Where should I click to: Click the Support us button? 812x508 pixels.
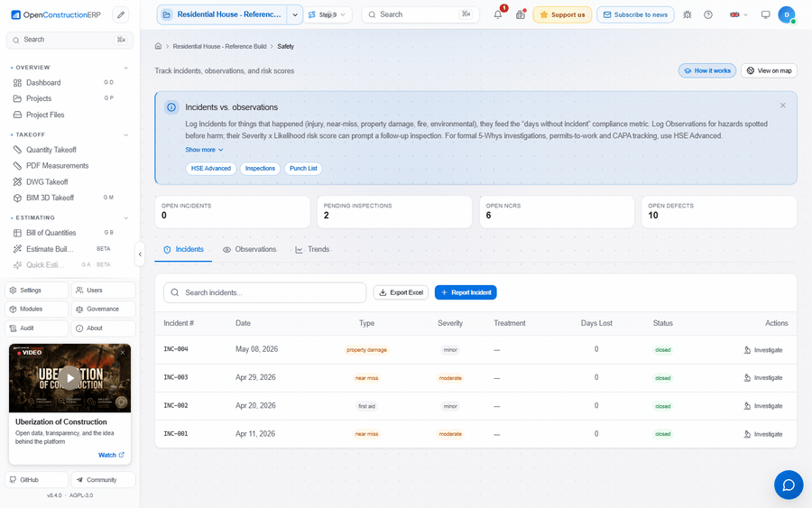click(x=562, y=14)
